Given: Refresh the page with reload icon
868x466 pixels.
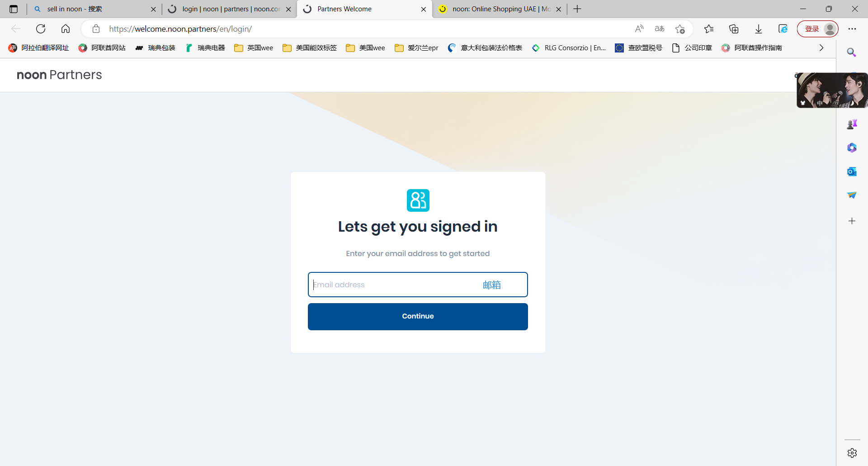Looking at the screenshot, I should pyautogui.click(x=41, y=29).
